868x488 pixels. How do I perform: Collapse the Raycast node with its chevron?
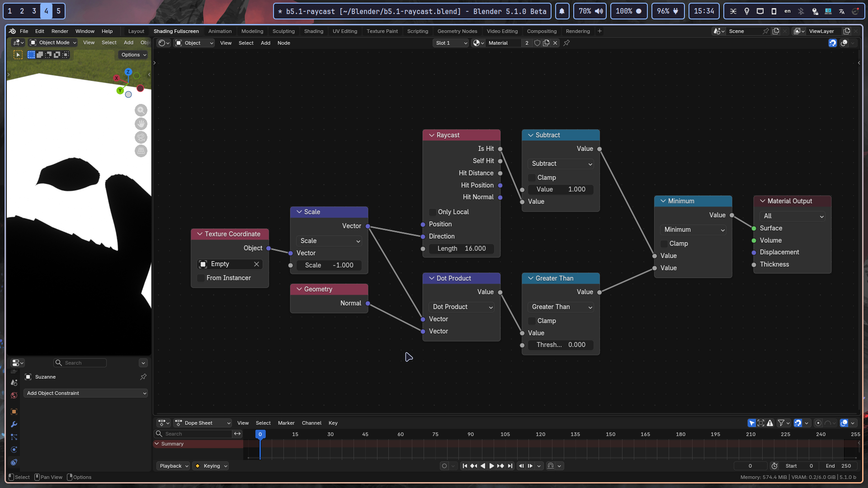(x=432, y=135)
